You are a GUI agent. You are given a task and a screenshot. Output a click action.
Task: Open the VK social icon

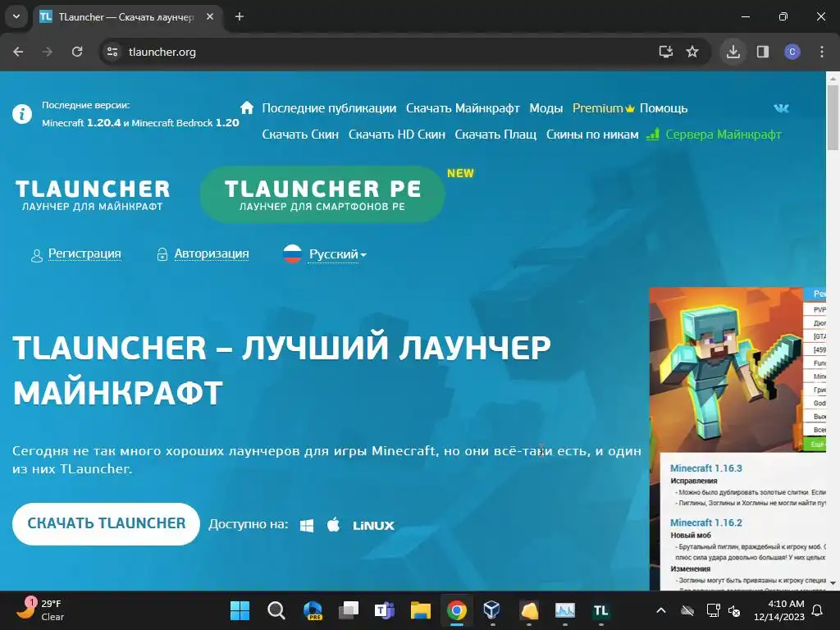click(781, 108)
